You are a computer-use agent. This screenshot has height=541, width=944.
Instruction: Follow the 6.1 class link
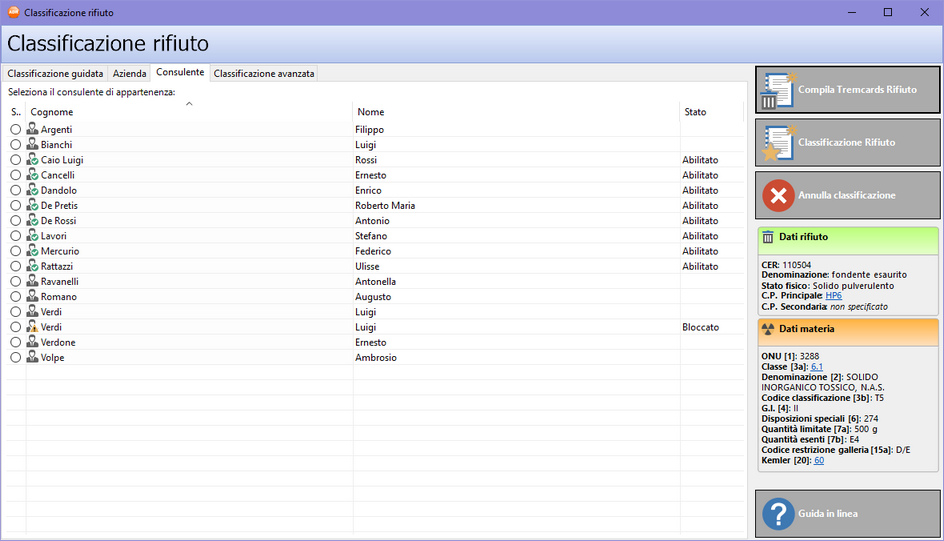coord(817,367)
